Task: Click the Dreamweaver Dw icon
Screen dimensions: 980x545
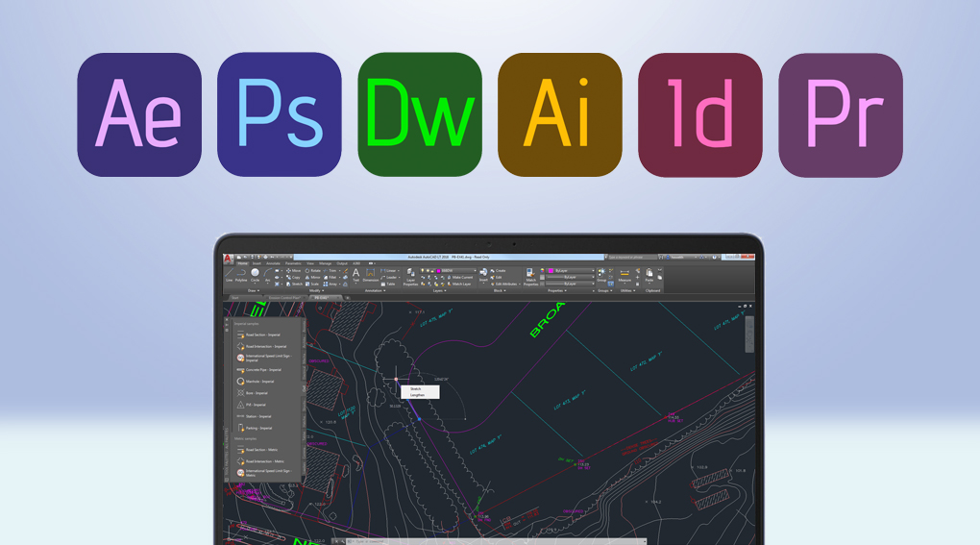Action: pyautogui.click(x=420, y=115)
